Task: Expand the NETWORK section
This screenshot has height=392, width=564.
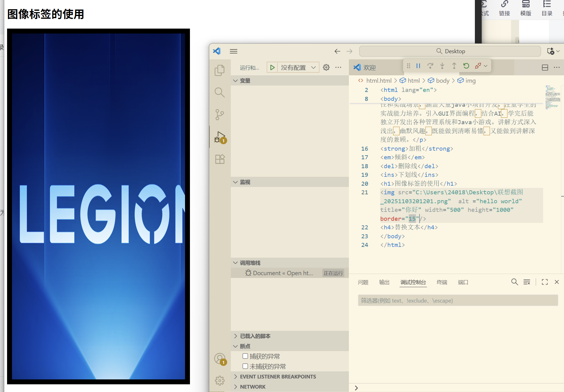Action: point(290,387)
